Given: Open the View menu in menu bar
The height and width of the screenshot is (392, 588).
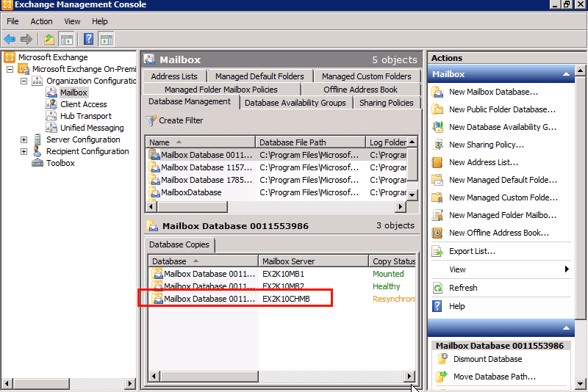Looking at the screenshot, I should (72, 21).
